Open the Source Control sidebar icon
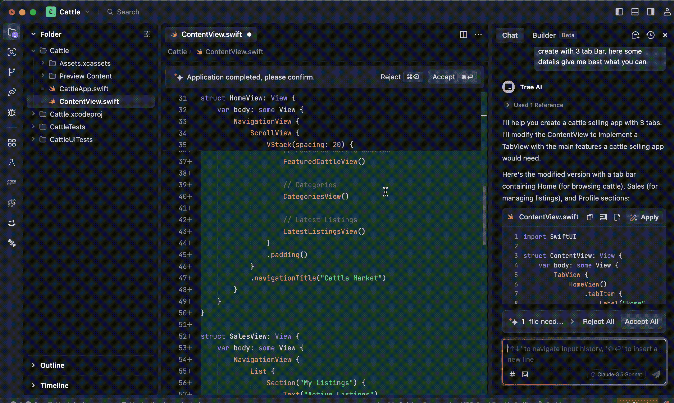Image resolution: width=674 pixels, height=403 pixels. (12, 73)
